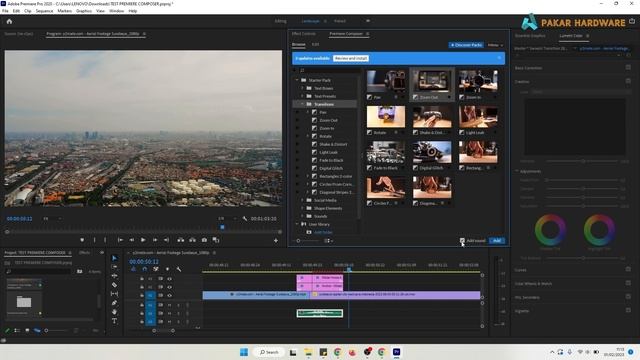The width and height of the screenshot is (640, 360).
Task: Toggle visibility eye of top video track
Action: [x=169, y=279]
